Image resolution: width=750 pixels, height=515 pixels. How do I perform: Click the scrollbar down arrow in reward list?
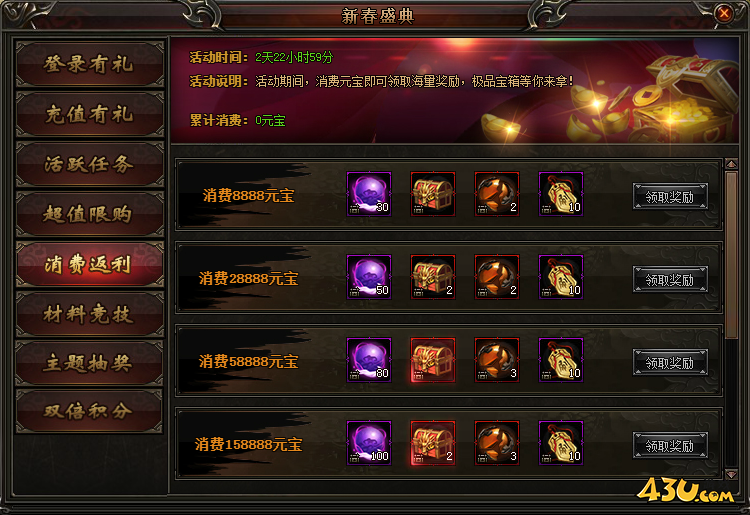click(x=731, y=474)
